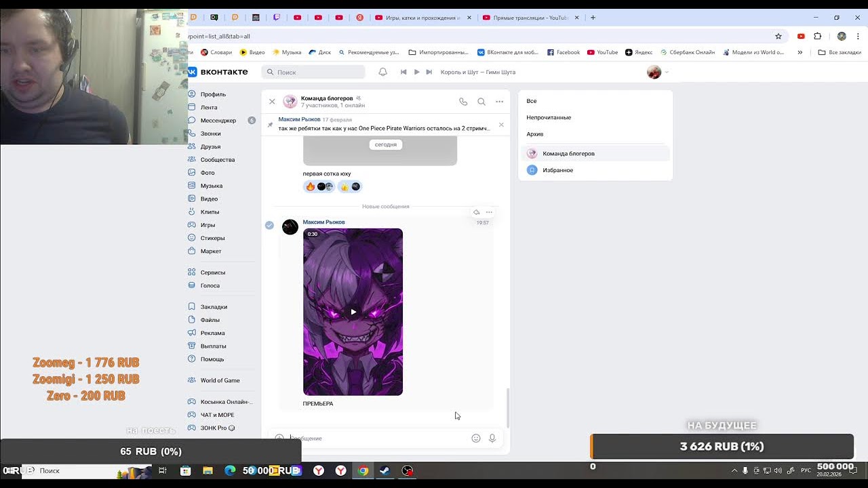This screenshot has height=488, width=868.
Task: Open the YouTube bookmark
Action: (603, 52)
